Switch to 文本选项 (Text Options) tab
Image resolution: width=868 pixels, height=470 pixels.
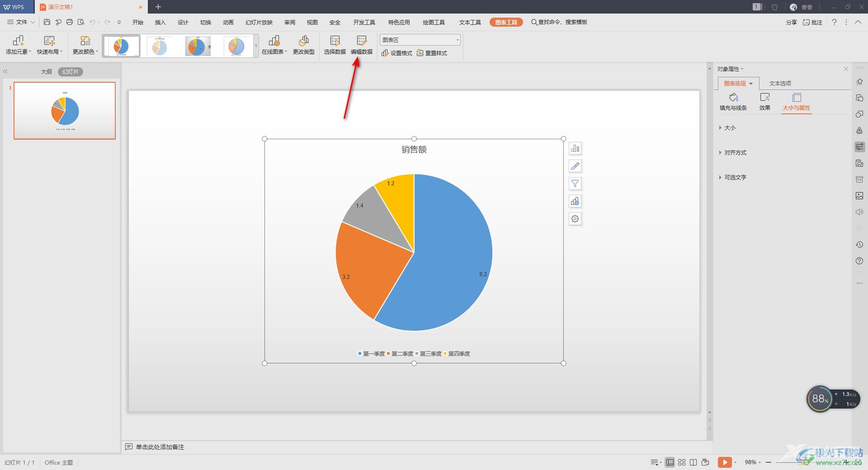point(780,83)
